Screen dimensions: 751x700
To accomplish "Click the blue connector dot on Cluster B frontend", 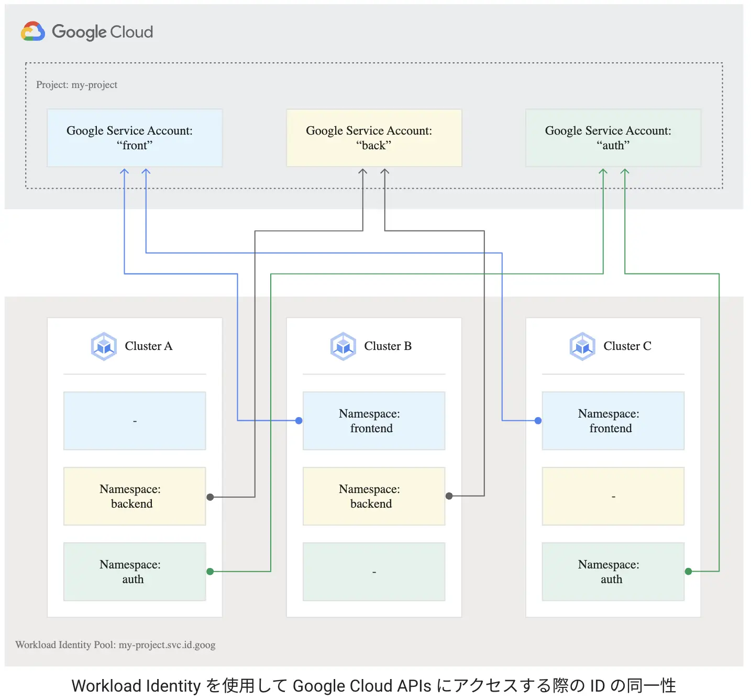I will click(x=299, y=420).
